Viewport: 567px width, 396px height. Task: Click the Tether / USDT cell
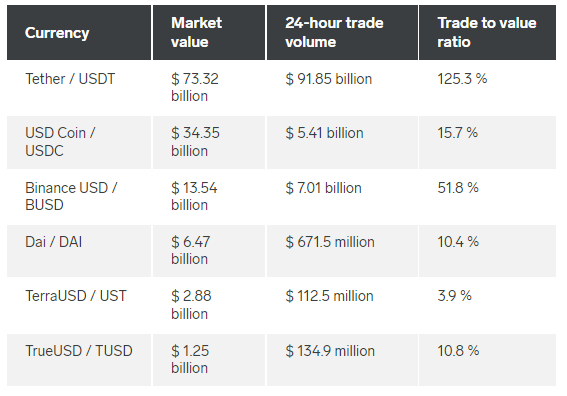click(x=79, y=88)
